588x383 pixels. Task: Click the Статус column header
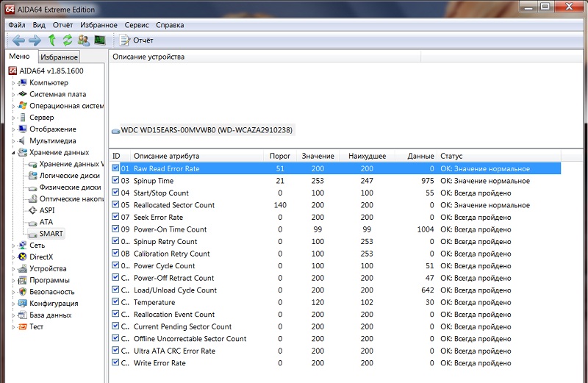point(499,156)
